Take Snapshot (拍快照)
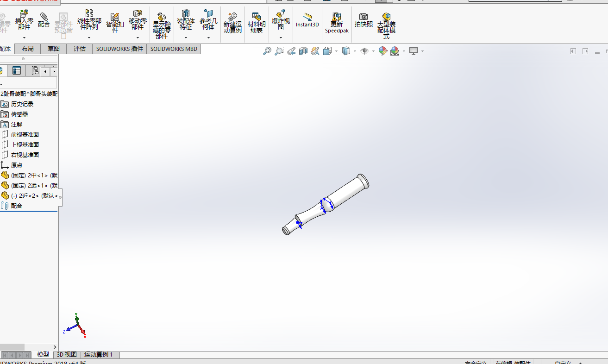 [x=364, y=20]
